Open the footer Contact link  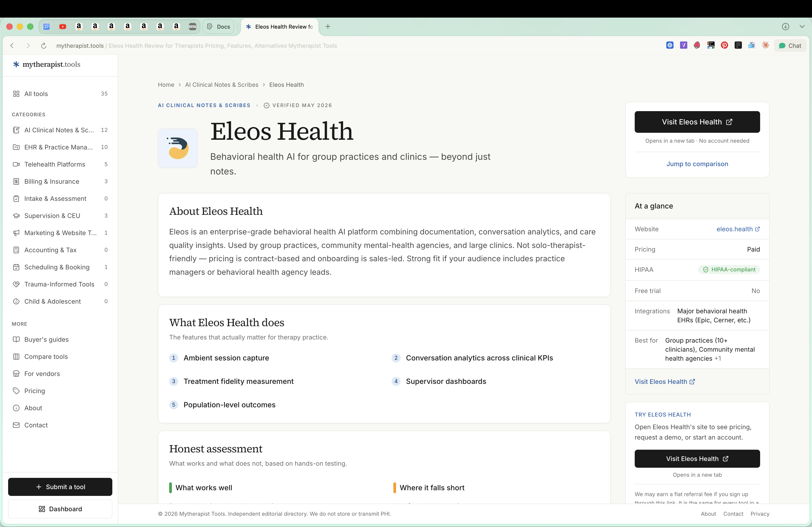733,514
